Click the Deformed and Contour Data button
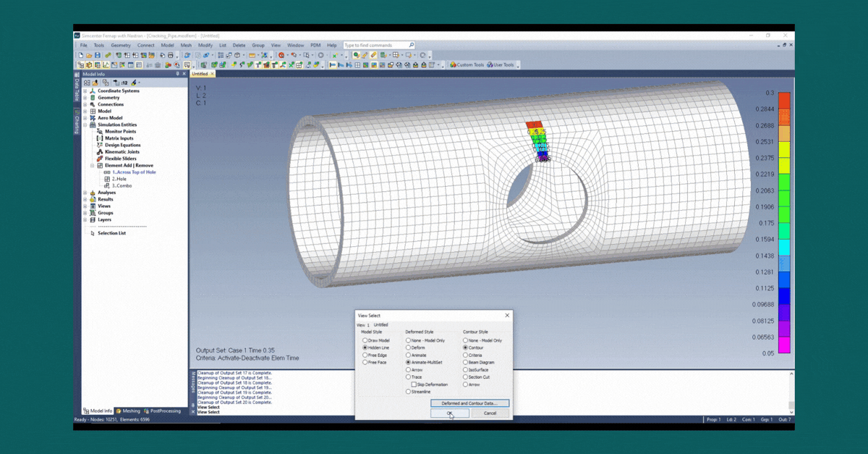Screen dimensions: 868x454 470,403
